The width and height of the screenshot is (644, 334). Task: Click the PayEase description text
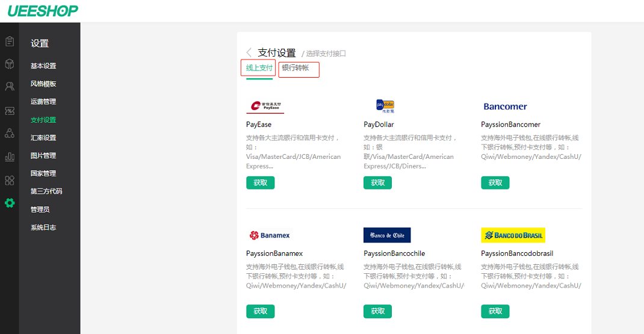pyautogui.click(x=293, y=152)
